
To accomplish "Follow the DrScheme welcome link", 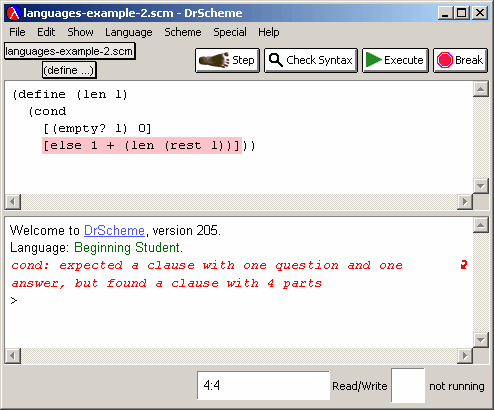I will pos(114,230).
